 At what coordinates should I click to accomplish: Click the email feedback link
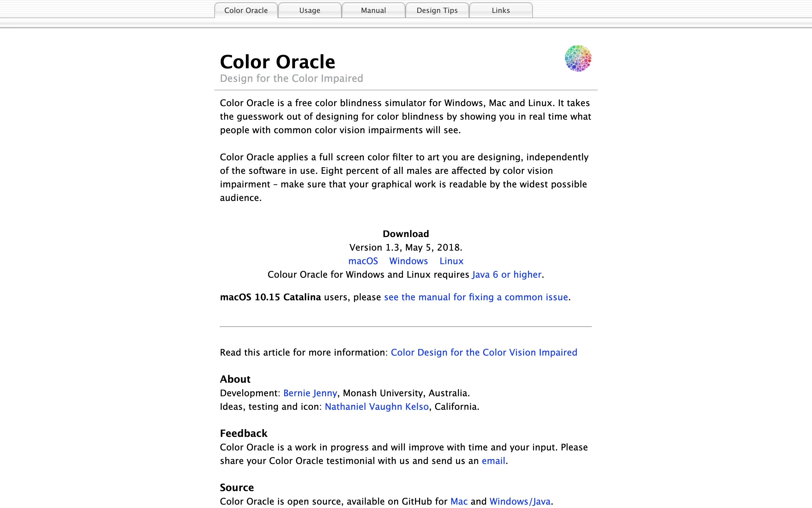click(x=493, y=461)
